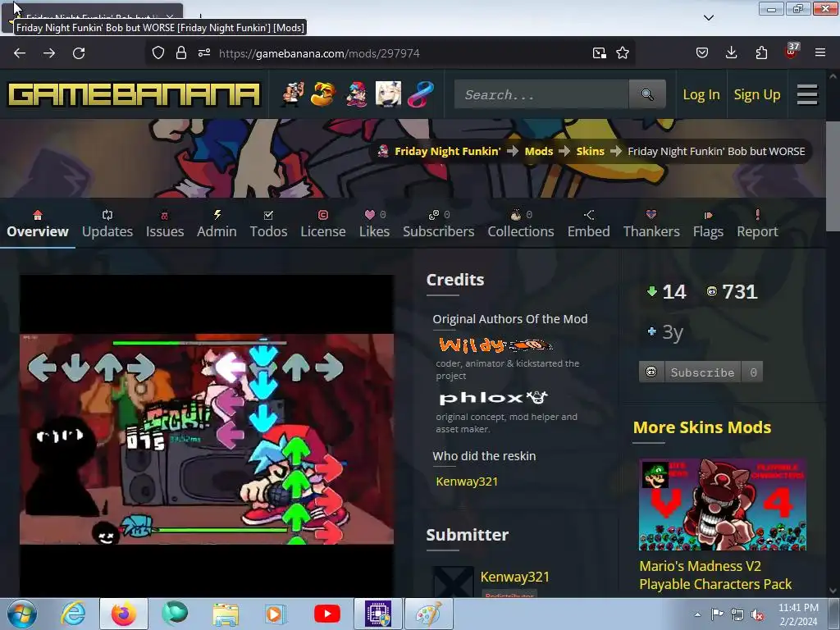Click the mod gameplay preview image
The width and height of the screenshot is (840, 630).
tap(207, 435)
